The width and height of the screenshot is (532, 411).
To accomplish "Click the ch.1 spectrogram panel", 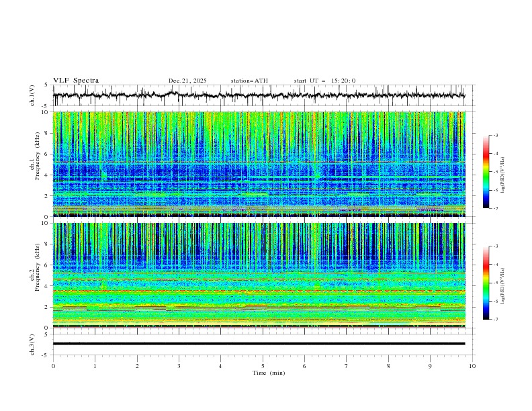I will click(x=259, y=164).
